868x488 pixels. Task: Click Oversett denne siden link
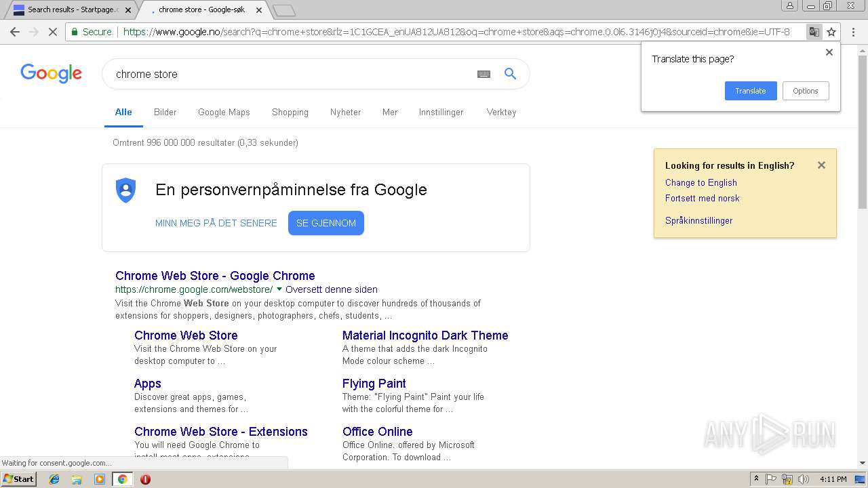332,289
